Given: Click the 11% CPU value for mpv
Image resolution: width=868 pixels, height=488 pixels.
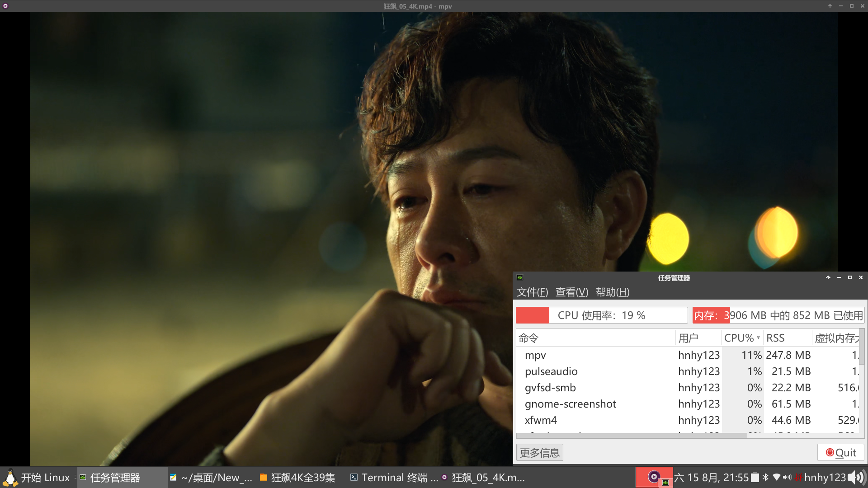Looking at the screenshot, I should (751, 355).
